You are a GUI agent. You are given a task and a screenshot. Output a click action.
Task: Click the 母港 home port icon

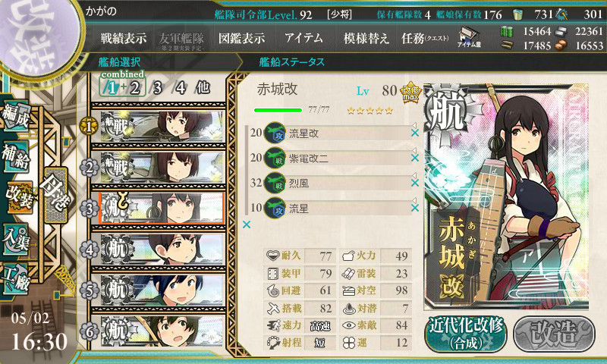tap(56, 195)
